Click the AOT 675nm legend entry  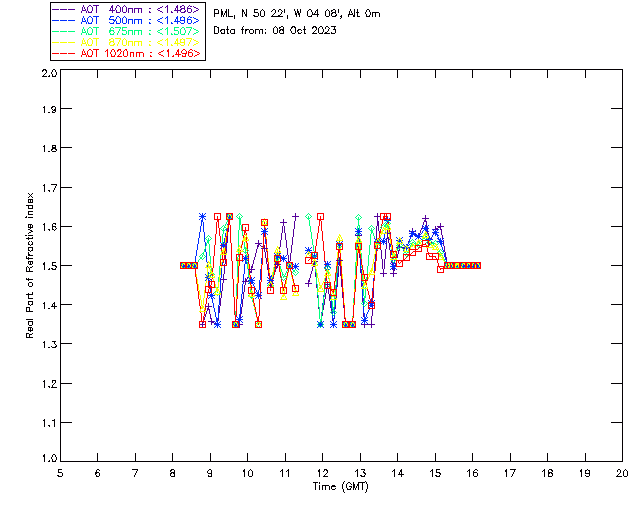point(126,31)
